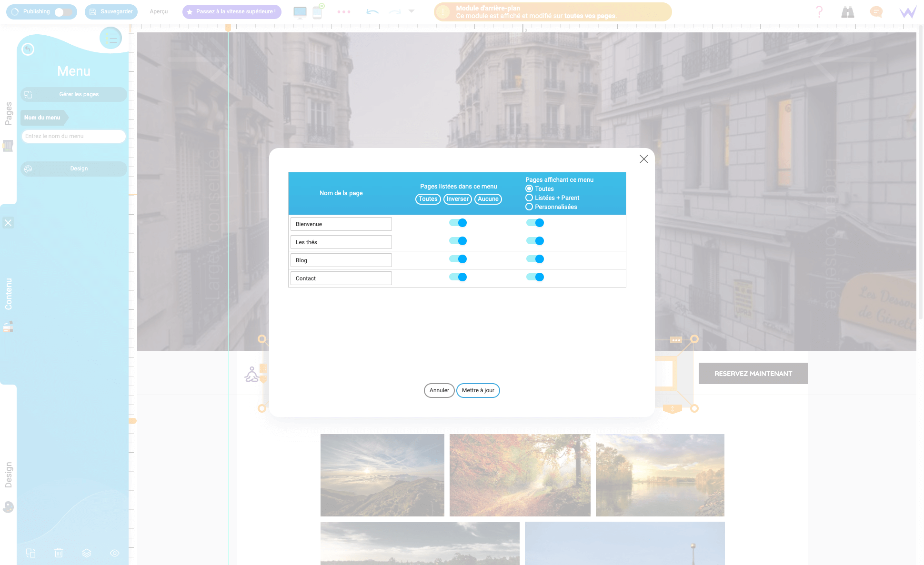
Task: Click the undo arrow icon
Action: click(x=372, y=11)
